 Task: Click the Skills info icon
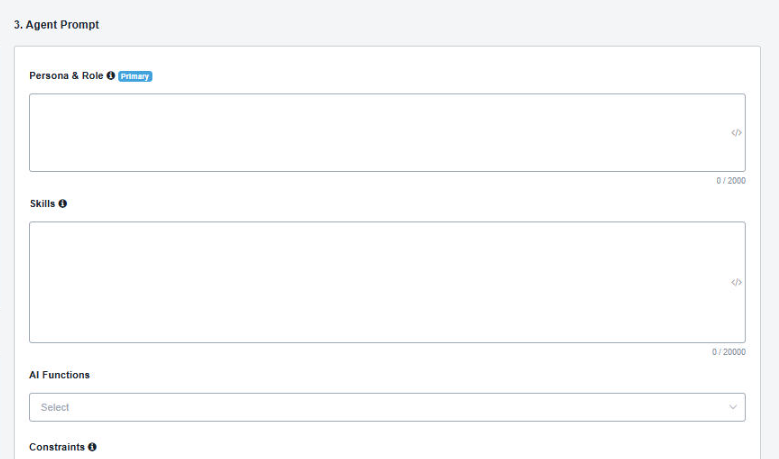[x=63, y=203]
